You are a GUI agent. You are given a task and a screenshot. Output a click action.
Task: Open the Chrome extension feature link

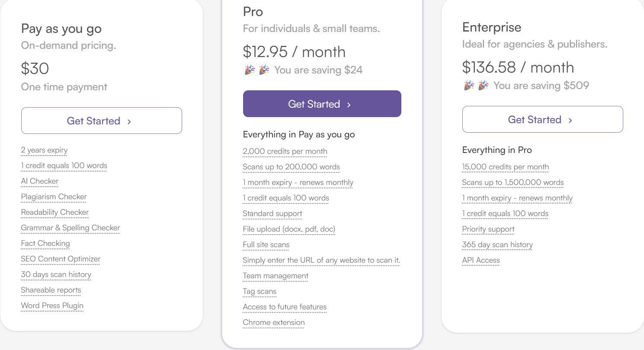coord(274,322)
